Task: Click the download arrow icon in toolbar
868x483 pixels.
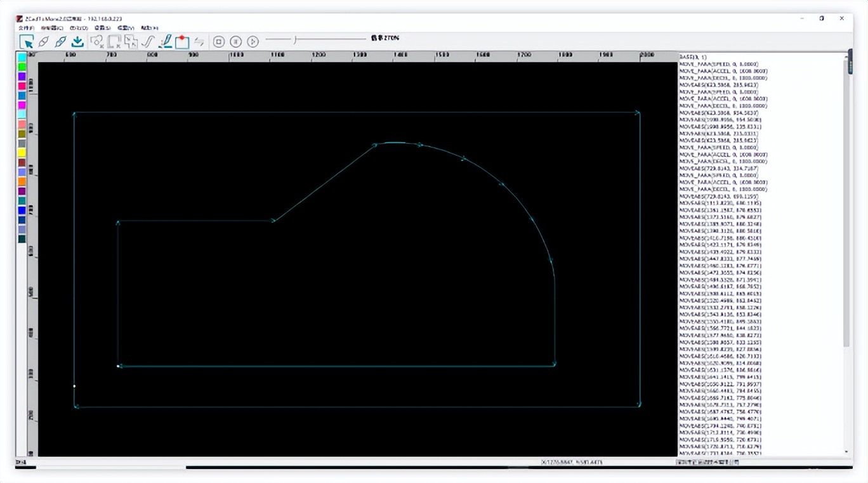Action: 77,42
